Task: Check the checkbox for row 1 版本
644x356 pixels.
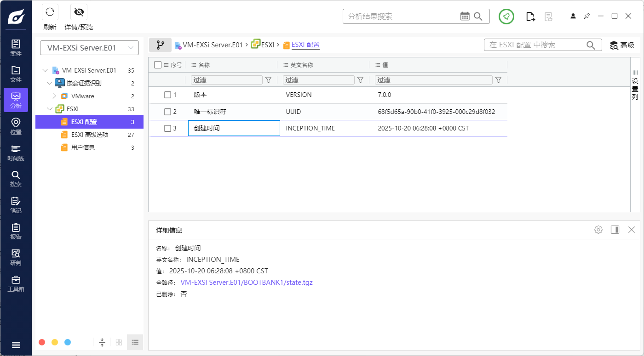Action: click(168, 95)
